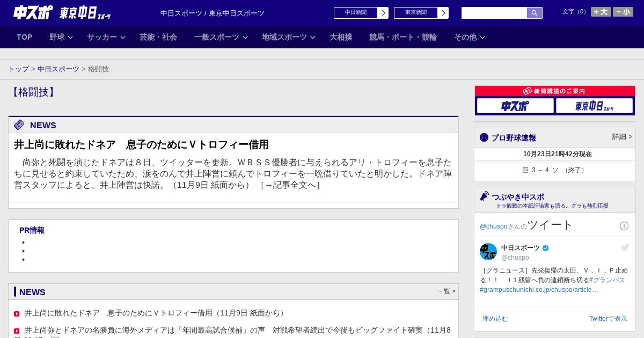This screenshot has width=644, height=338.
Task: Open 詳細 > for baseball scores
Action: point(623,137)
